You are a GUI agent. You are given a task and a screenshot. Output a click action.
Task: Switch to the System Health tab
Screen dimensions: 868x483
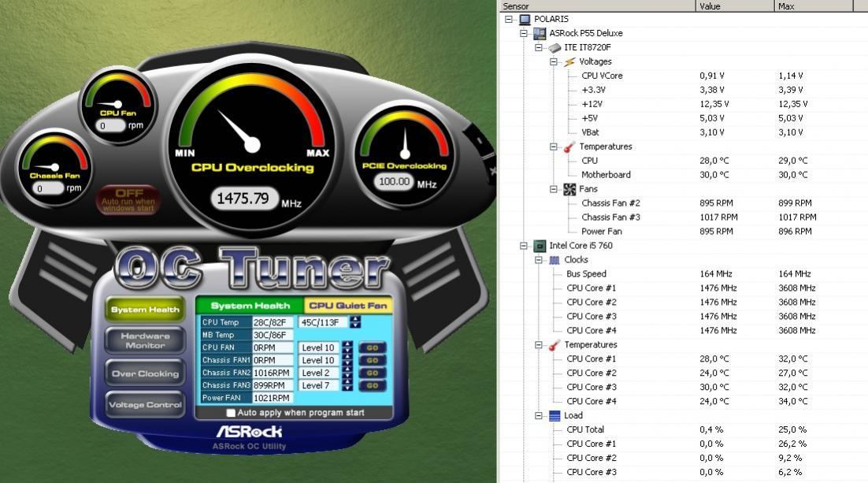click(250, 306)
